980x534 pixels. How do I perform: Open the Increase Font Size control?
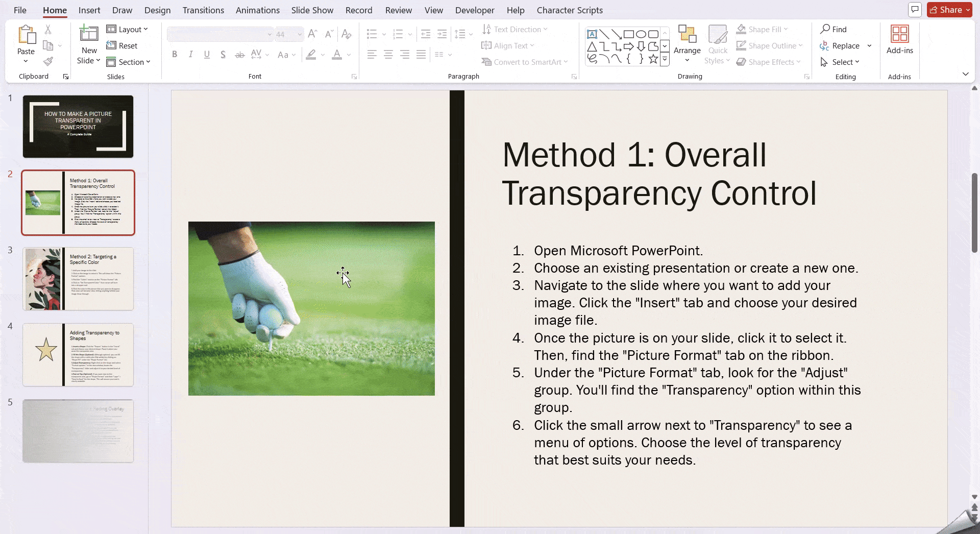312,34
